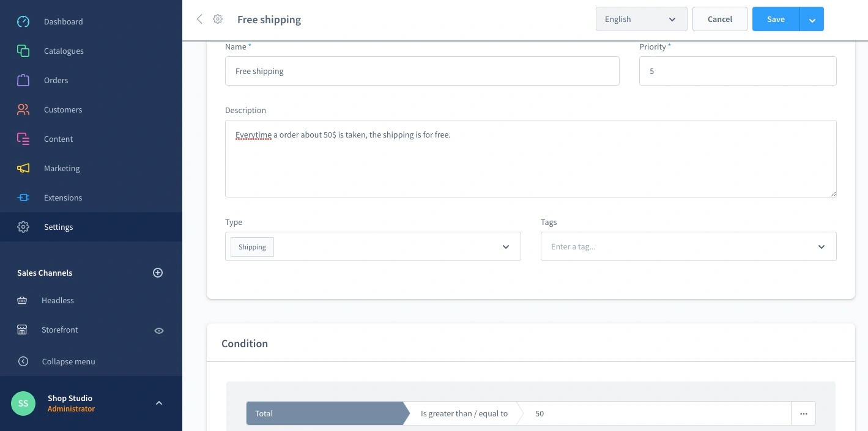Toggle Storefront eye visibility icon
Screen dimensions: 868x431
click(x=159, y=330)
